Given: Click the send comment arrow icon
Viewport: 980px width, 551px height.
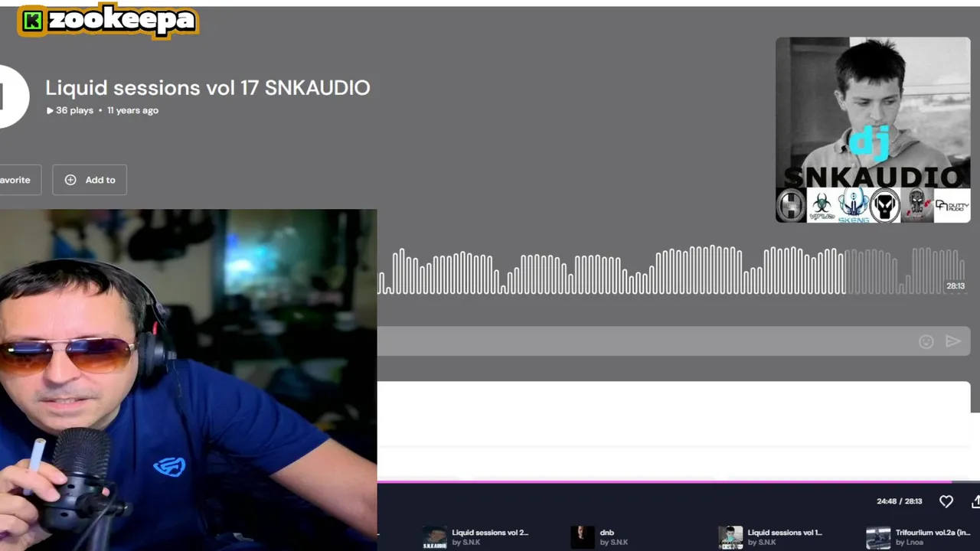Looking at the screenshot, I should click(x=953, y=341).
